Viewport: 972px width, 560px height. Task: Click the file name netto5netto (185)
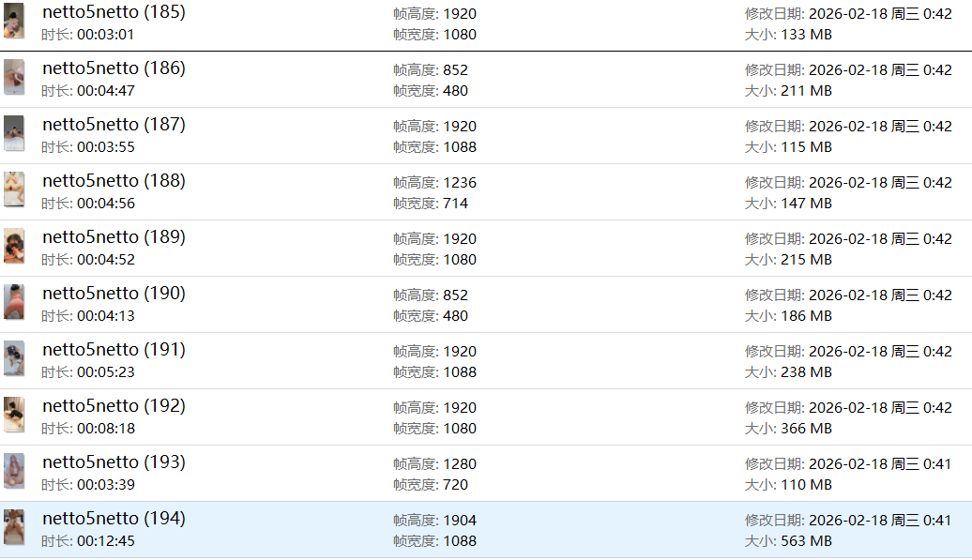[x=114, y=12]
